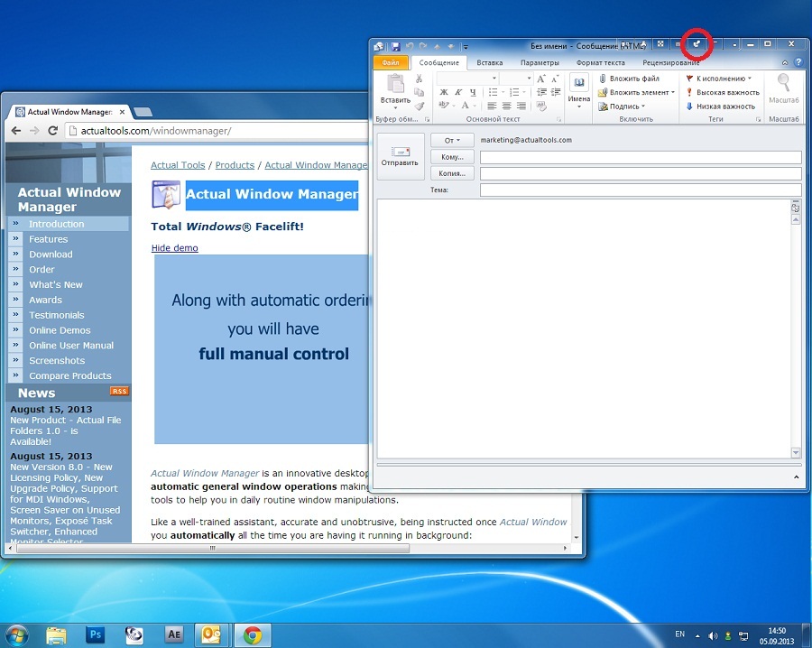Click the Отправить send button
The width and height of the screenshot is (812, 648).
click(401, 156)
